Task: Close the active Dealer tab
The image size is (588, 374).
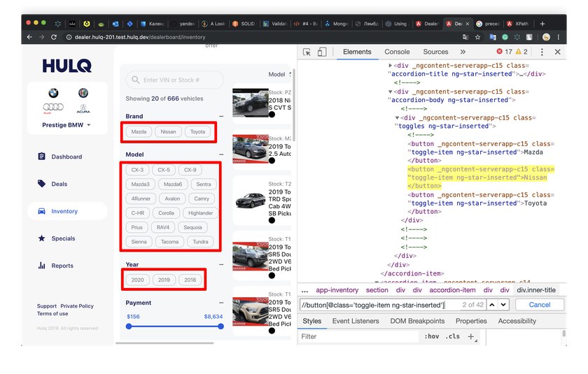Action: pyautogui.click(x=468, y=24)
